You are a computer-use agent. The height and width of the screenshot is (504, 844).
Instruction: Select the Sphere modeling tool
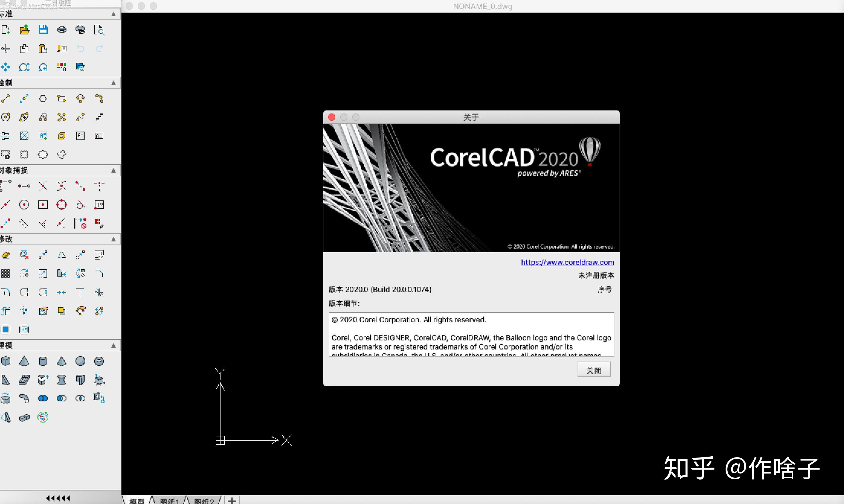pos(80,361)
